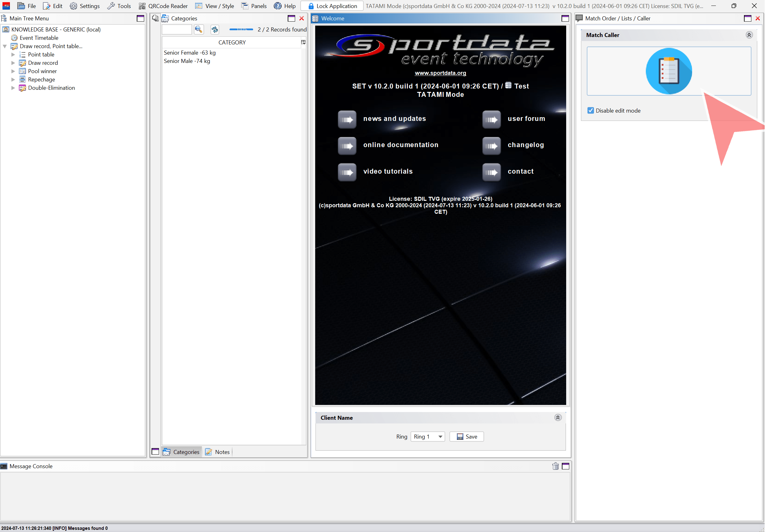Click the Match Caller clipboard icon
The width and height of the screenshot is (773, 532).
click(669, 71)
